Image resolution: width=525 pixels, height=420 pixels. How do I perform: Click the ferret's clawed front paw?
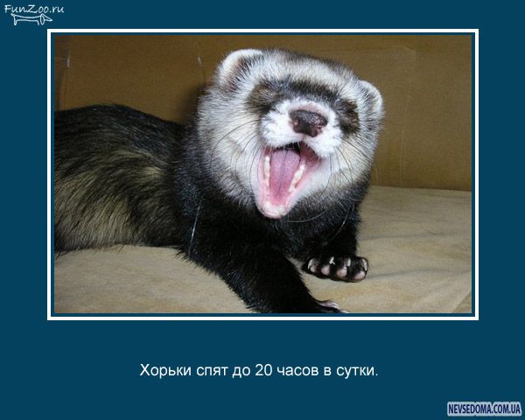pos(339,266)
